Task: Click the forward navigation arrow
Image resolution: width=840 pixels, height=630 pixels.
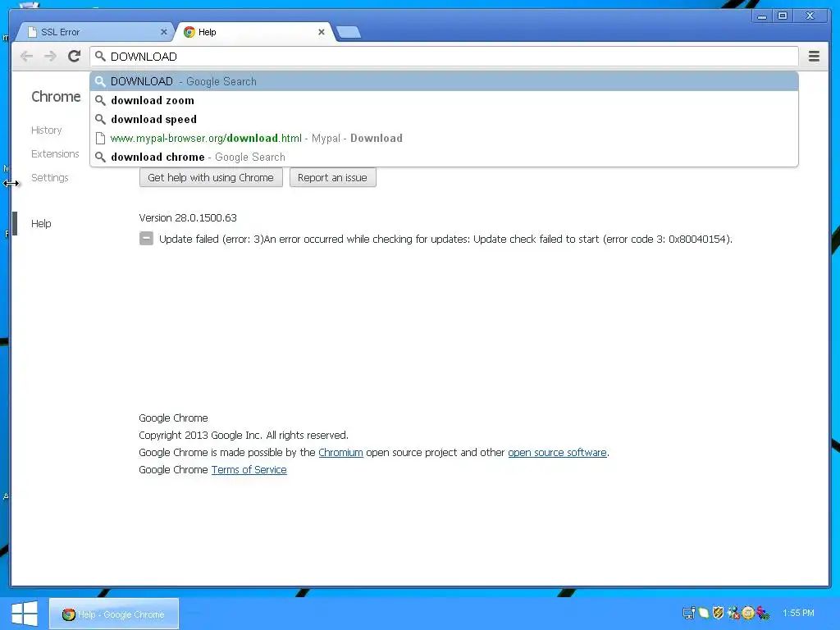Action: 50,57
